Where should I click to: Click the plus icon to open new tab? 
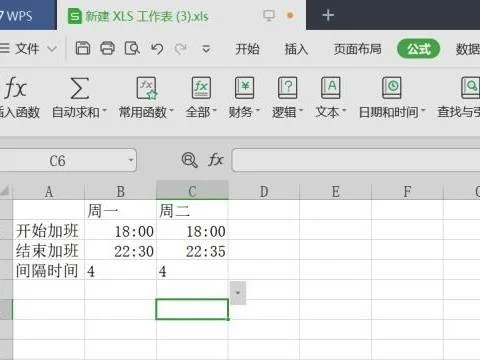328,15
